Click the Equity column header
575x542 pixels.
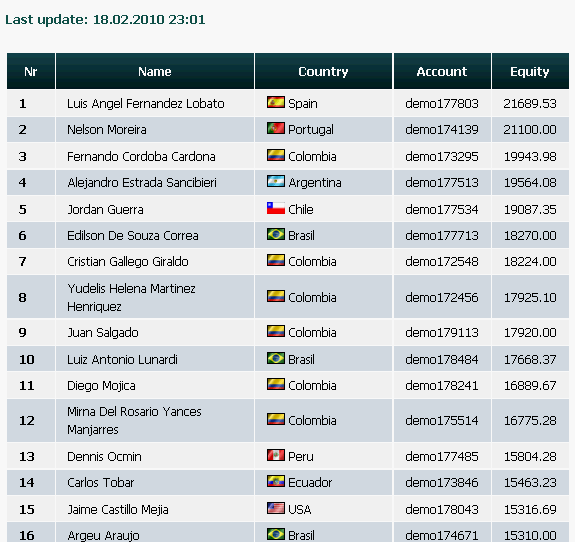point(530,71)
